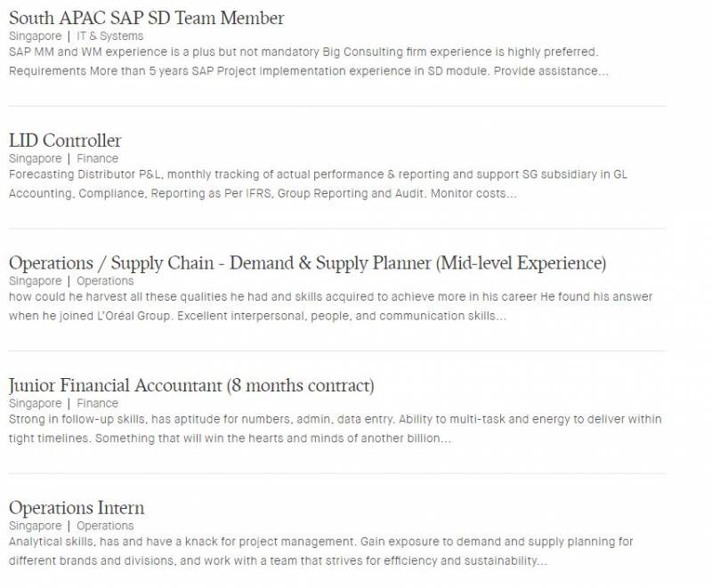
Task: Open the LID Controller job listing
Action: click(65, 141)
